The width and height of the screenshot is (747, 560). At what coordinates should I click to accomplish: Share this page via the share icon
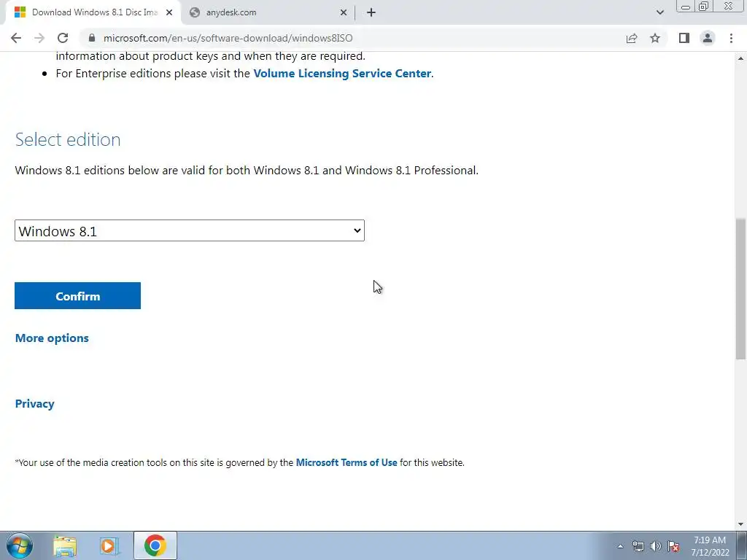pos(632,38)
